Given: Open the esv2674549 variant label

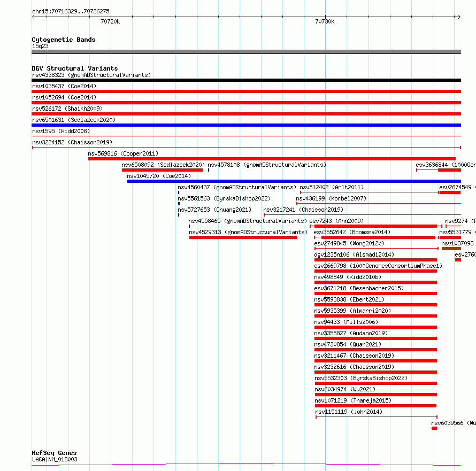Looking at the screenshot, I should pyautogui.click(x=457, y=187).
